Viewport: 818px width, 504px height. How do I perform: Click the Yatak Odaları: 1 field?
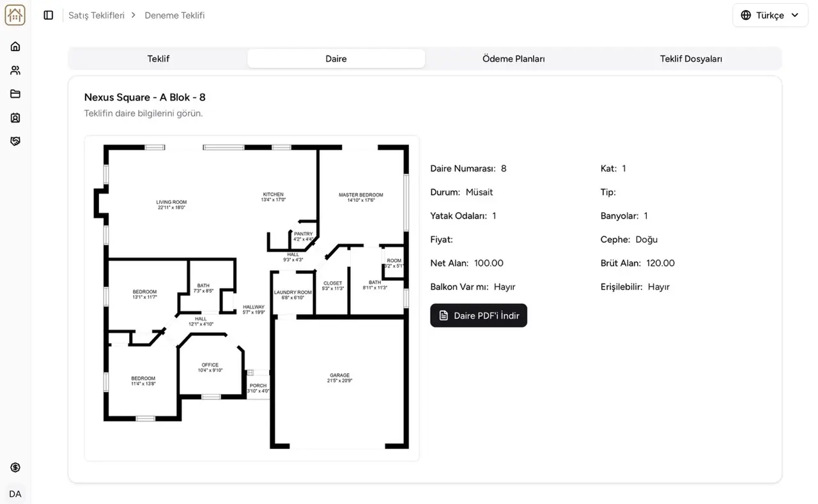463,216
